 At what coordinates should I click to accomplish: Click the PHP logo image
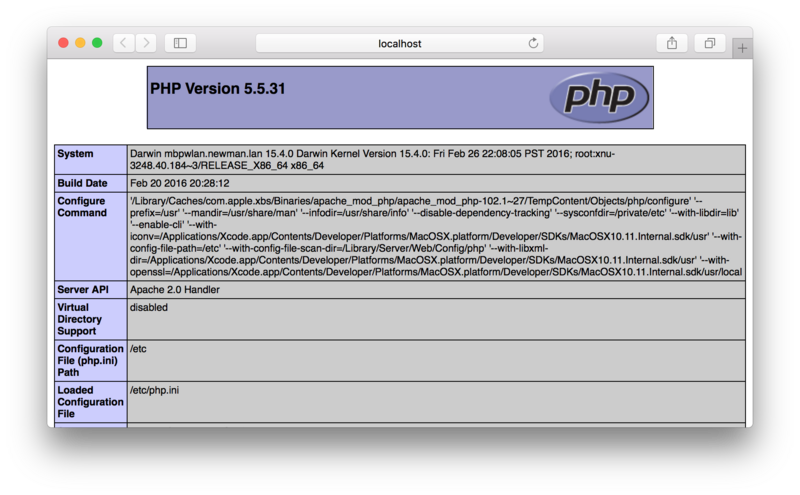point(599,97)
